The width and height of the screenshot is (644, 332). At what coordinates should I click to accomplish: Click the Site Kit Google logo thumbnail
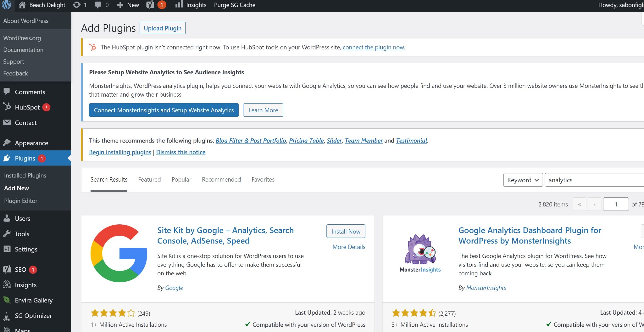coord(119,253)
